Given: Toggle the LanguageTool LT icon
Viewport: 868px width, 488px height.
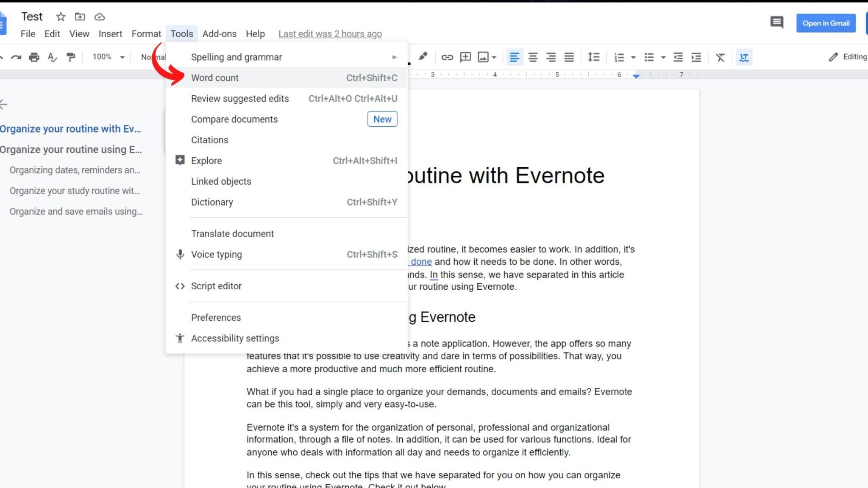Looking at the screenshot, I should click(x=744, y=57).
